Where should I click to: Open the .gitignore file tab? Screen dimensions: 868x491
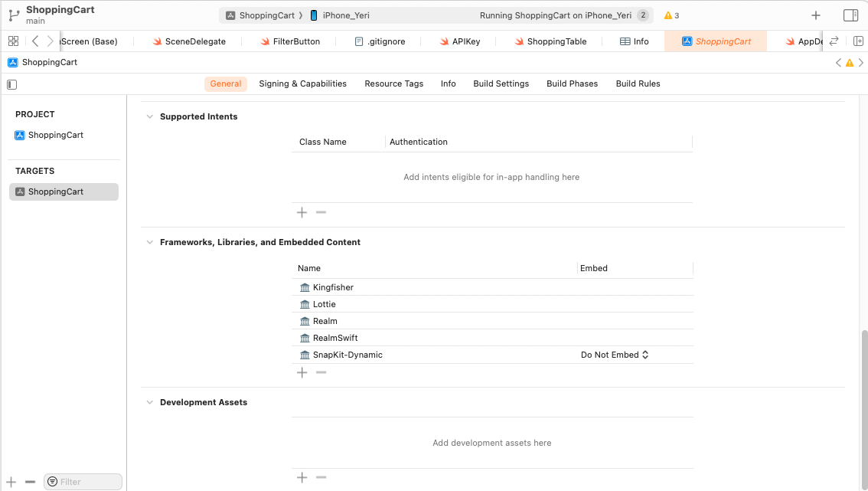(380, 41)
